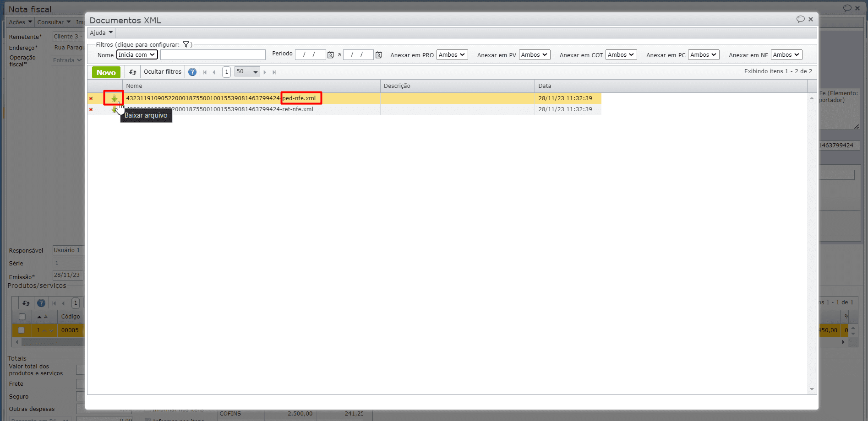Open Anexar em PC dropdown
868x421 pixels.
click(x=704, y=55)
